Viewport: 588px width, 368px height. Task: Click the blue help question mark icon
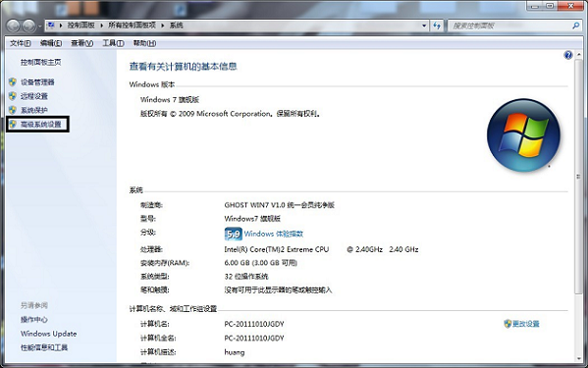click(568, 56)
